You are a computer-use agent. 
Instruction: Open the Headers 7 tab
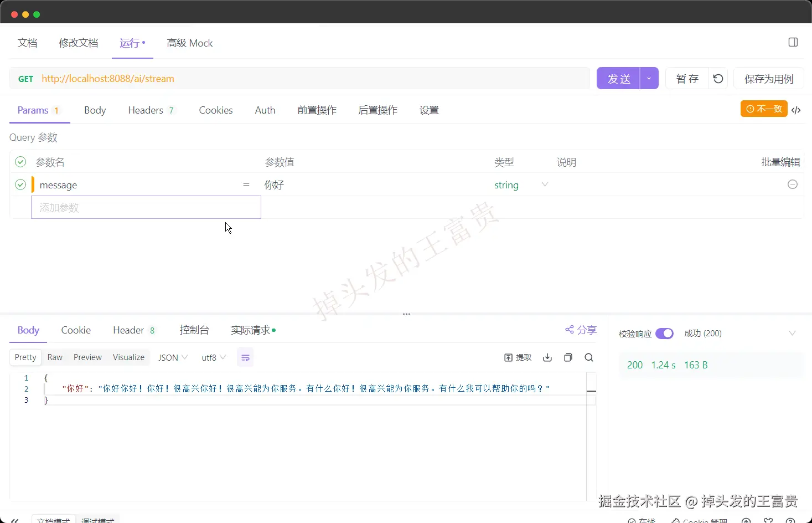pos(151,110)
